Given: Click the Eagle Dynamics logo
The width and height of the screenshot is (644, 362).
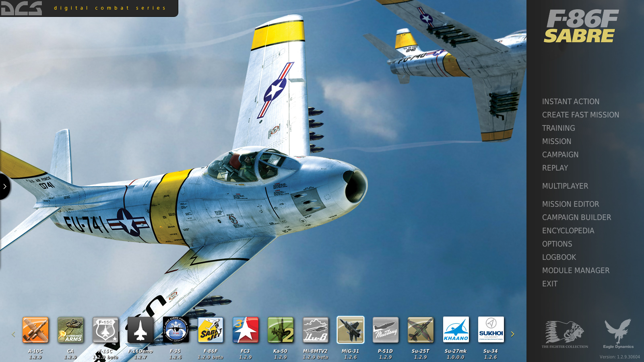Looking at the screenshot, I should click(x=618, y=333).
